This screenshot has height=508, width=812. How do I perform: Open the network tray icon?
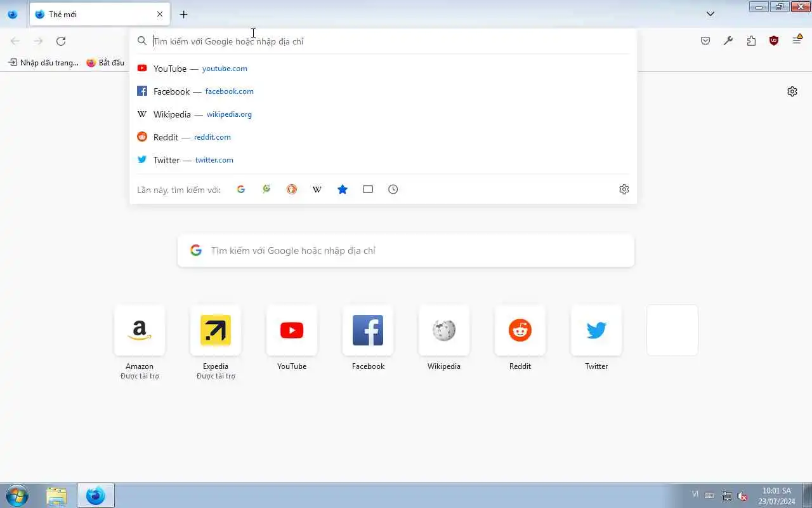[727, 496]
